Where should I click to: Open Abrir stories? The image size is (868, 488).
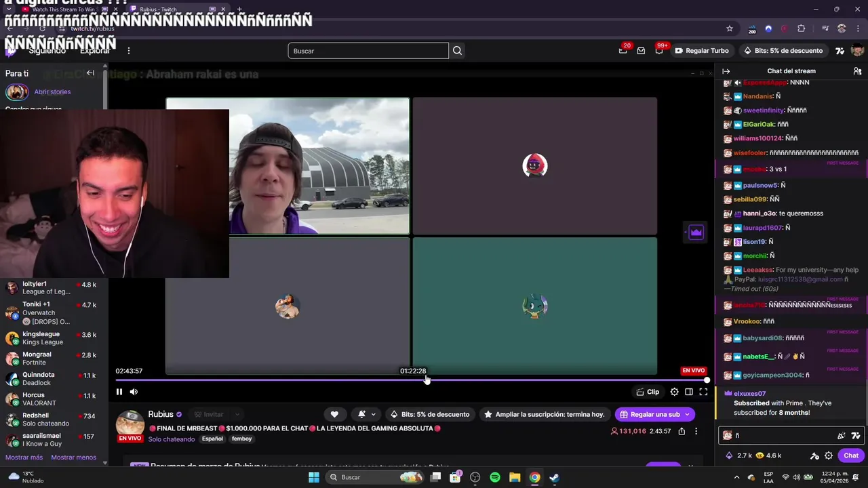click(52, 92)
